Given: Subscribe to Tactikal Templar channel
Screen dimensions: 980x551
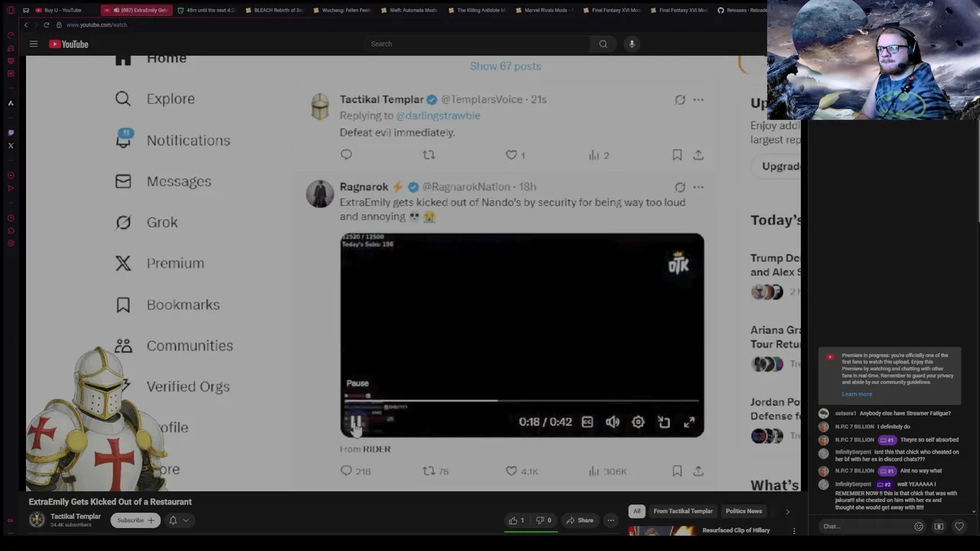Looking at the screenshot, I should tap(135, 520).
